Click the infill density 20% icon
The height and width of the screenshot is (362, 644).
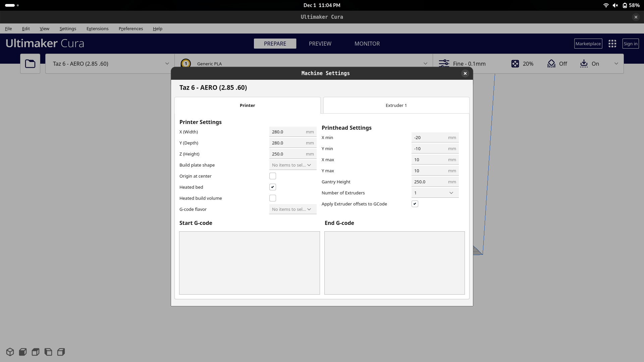pos(515,64)
